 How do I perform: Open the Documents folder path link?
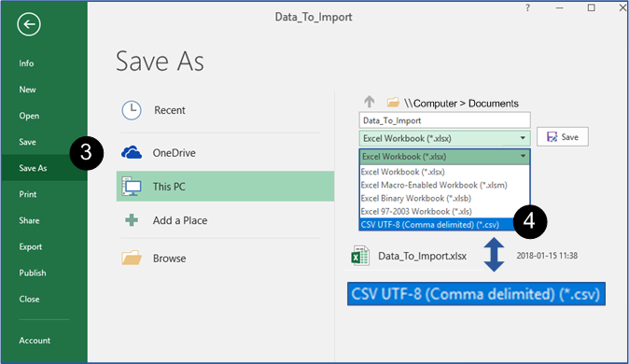[x=494, y=104]
